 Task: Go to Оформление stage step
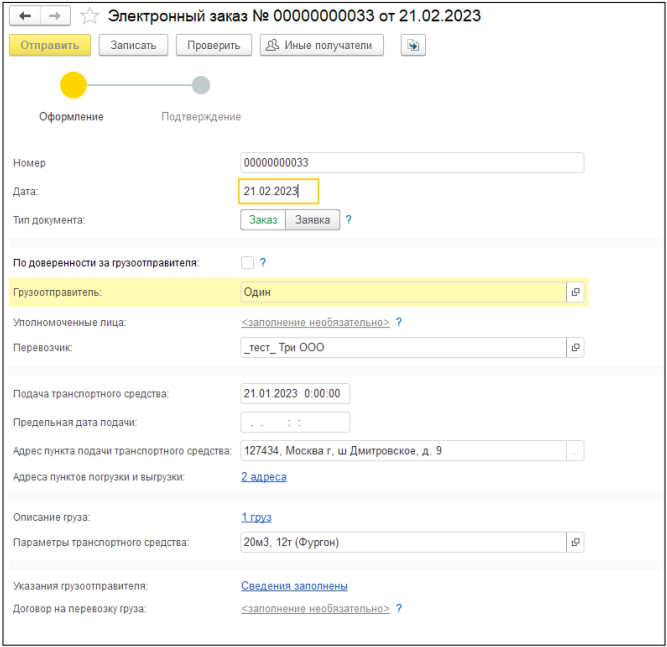tap(73, 85)
